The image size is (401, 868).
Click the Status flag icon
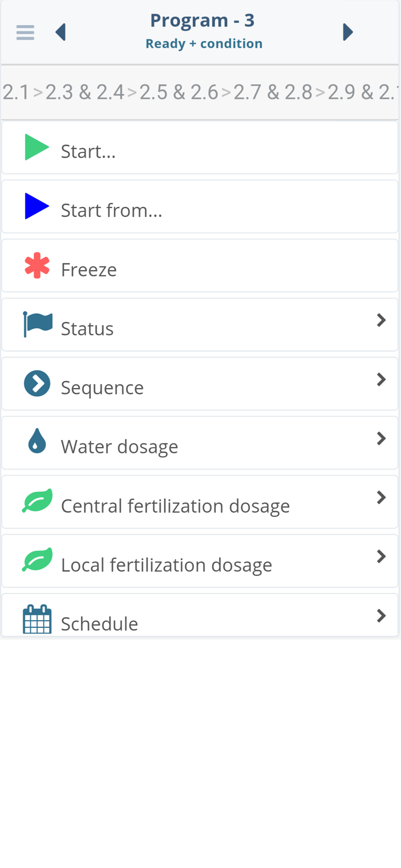coord(37,324)
